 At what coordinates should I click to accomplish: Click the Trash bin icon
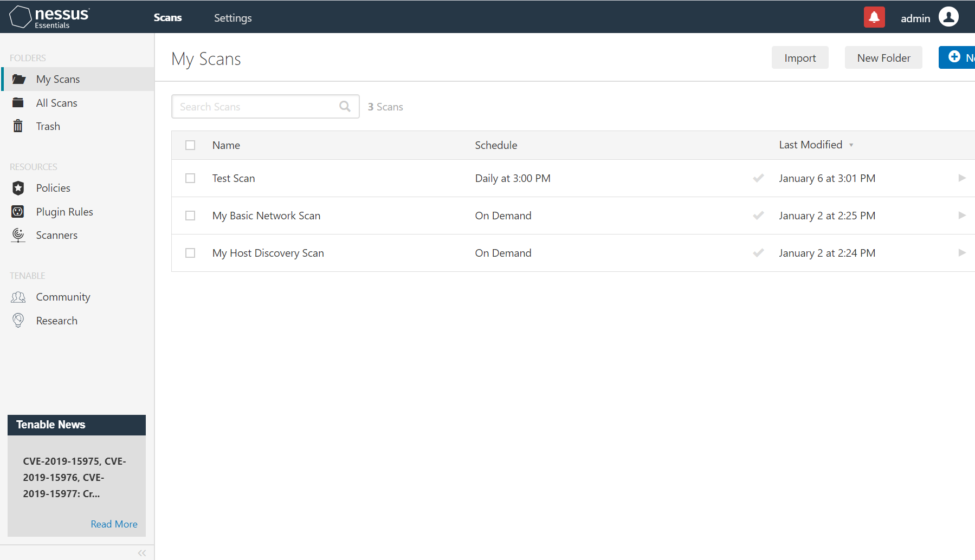pos(18,126)
